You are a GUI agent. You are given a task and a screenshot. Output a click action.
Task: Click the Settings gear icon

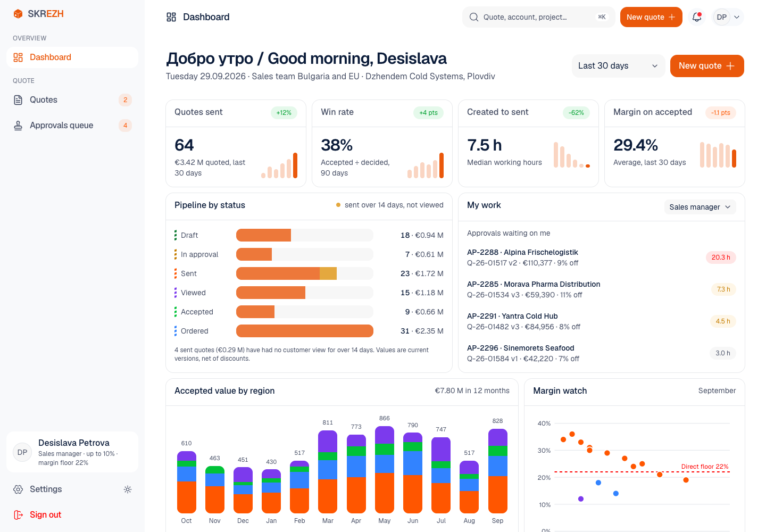18,489
